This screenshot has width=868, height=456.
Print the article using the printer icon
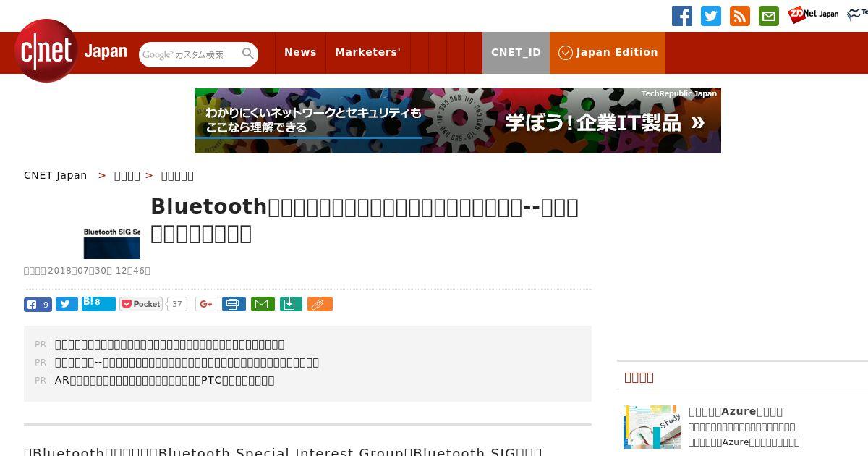pos(234,305)
